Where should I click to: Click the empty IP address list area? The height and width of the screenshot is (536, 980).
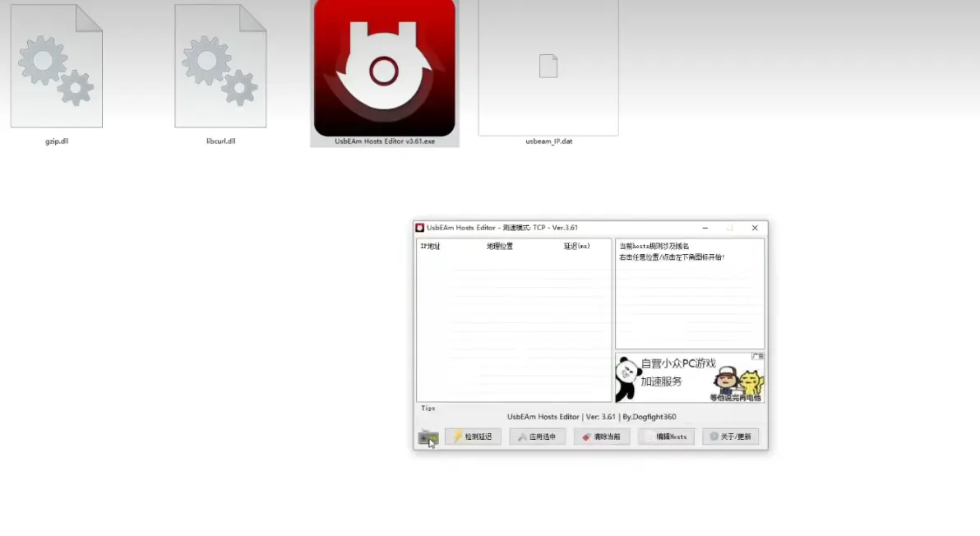513,329
